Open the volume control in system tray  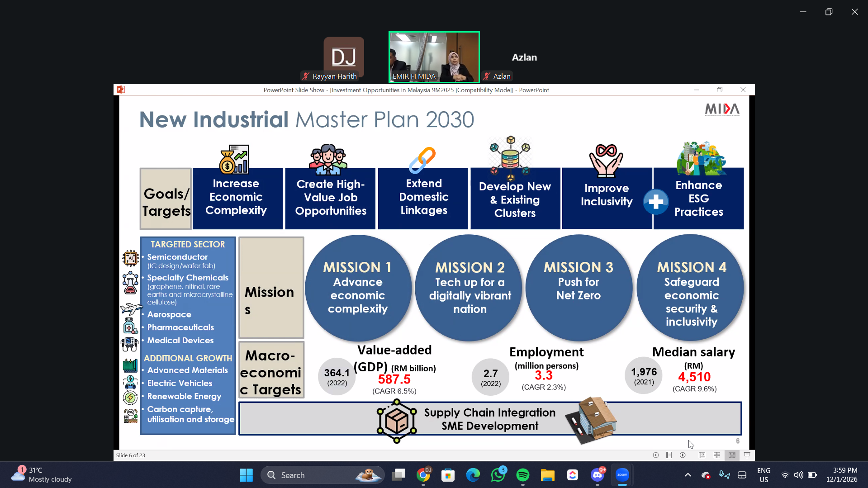point(798,475)
